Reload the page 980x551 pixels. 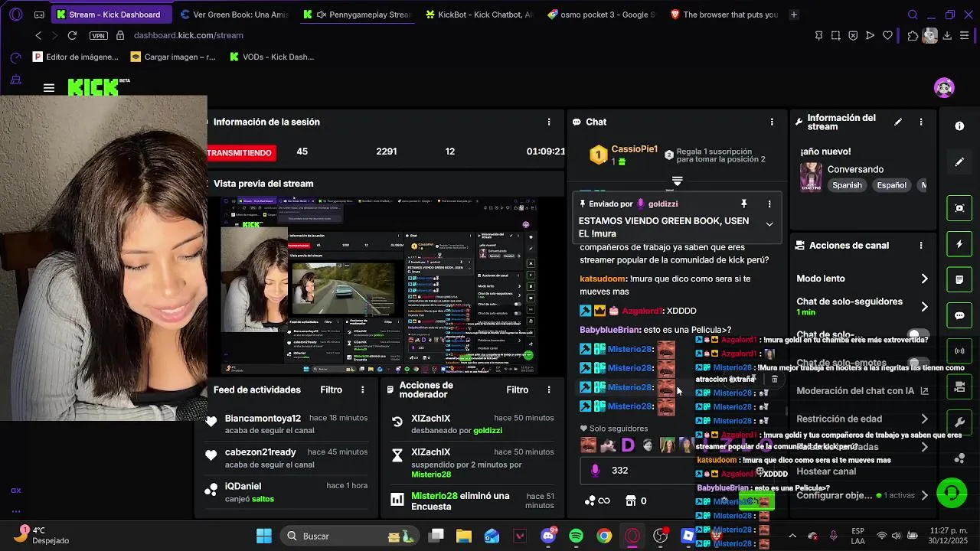[72, 35]
